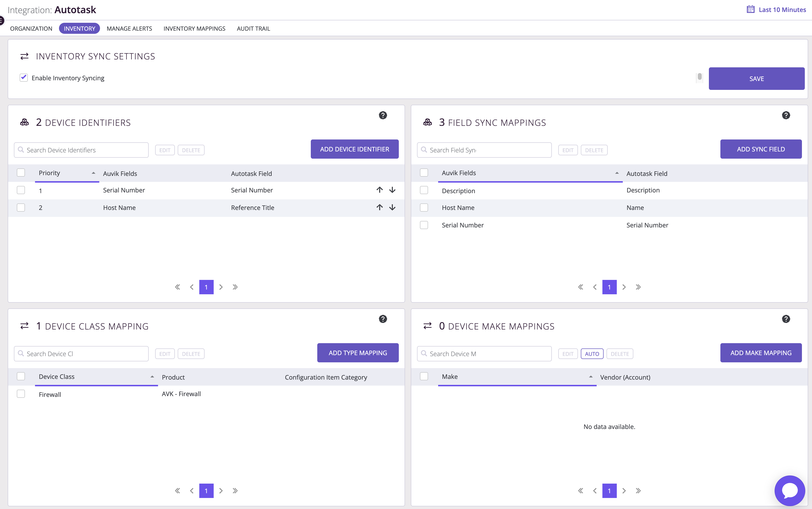Screen dimensions: 812x509
Task: Click the scrollbar thumb beside Save button
Action: [700, 77]
